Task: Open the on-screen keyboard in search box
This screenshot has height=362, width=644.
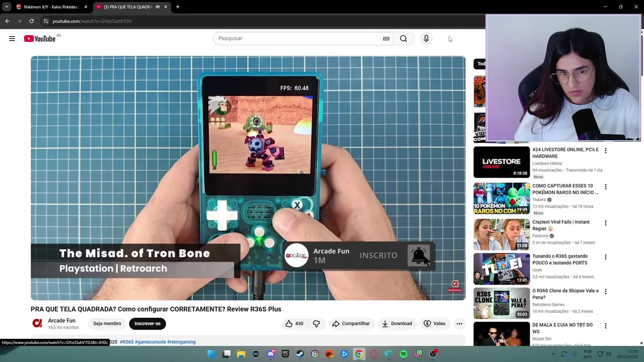Action: pyautogui.click(x=386, y=39)
